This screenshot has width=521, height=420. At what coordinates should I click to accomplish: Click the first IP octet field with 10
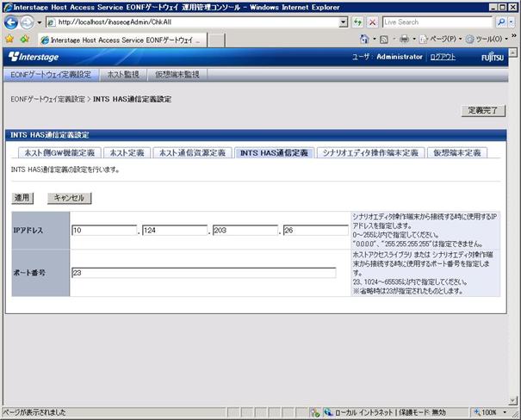point(104,230)
